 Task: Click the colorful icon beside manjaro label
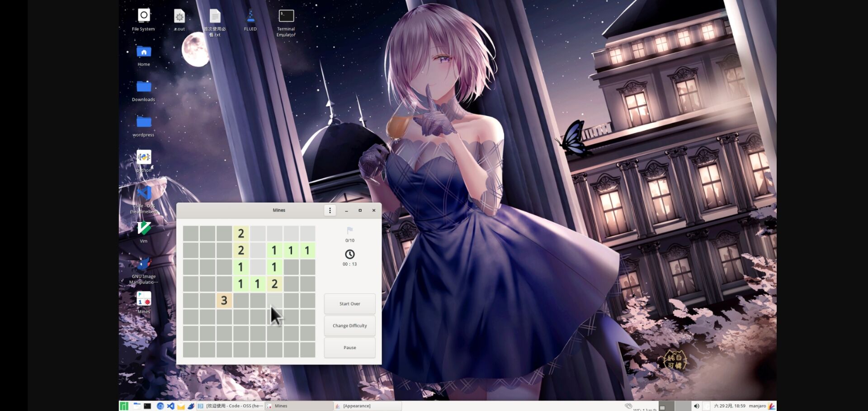pyautogui.click(x=772, y=406)
